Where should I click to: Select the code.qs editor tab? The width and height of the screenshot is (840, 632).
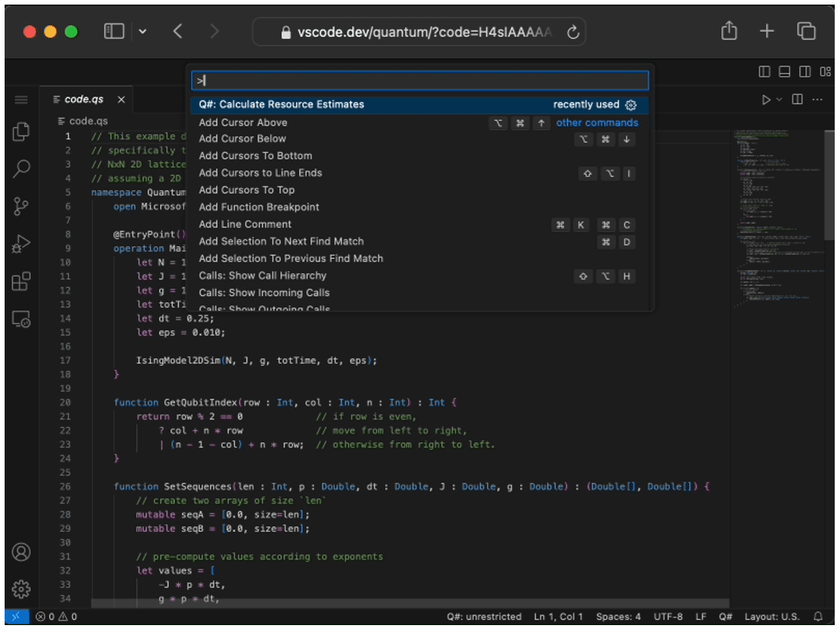click(83, 99)
